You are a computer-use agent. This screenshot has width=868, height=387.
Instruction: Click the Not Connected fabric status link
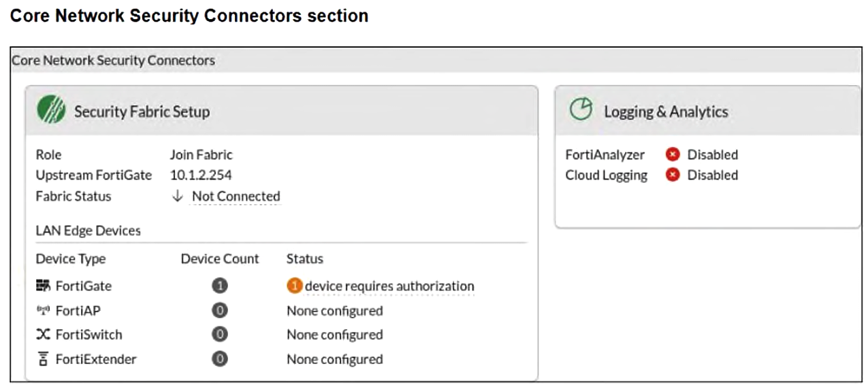coord(236,197)
